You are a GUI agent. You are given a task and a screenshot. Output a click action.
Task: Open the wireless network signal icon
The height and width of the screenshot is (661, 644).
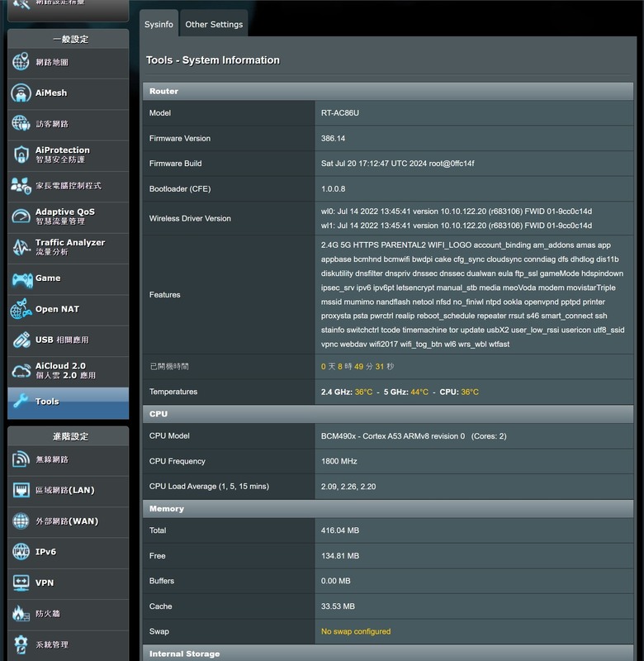click(21, 459)
